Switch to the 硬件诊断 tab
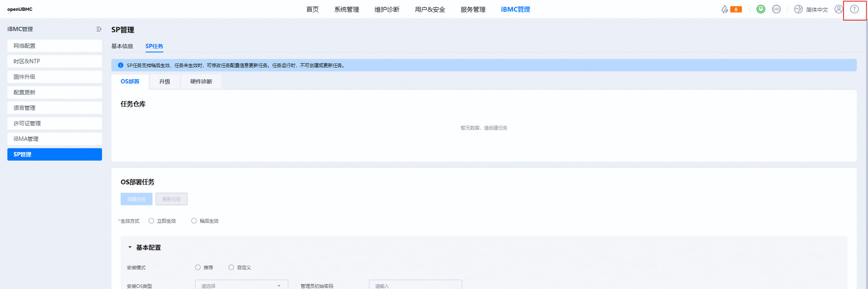 click(x=201, y=82)
